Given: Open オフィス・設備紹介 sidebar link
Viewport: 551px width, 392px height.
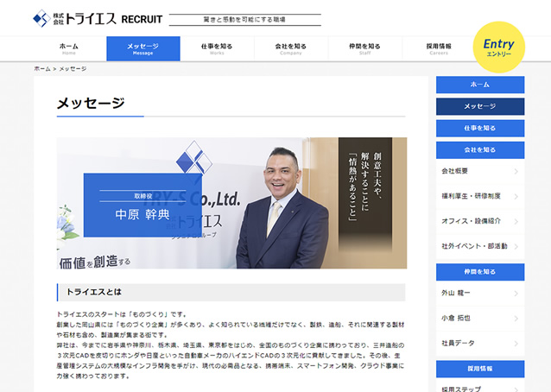Looking at the screenshot, I should [480, 221].
